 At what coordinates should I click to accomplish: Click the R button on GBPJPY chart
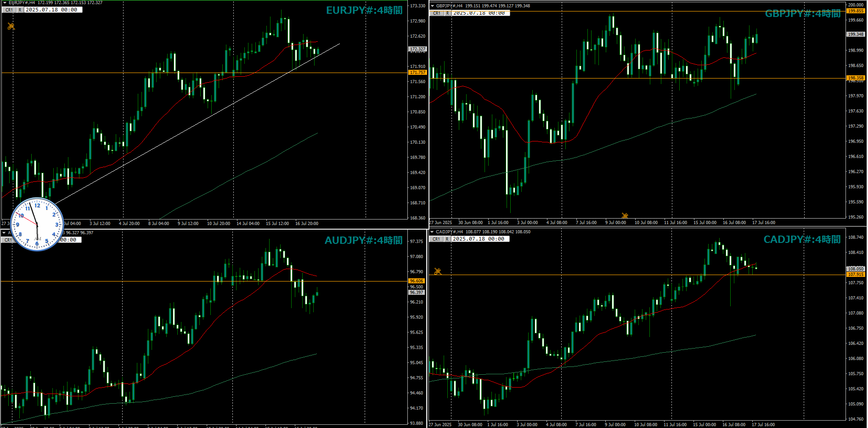pos(447,13)
